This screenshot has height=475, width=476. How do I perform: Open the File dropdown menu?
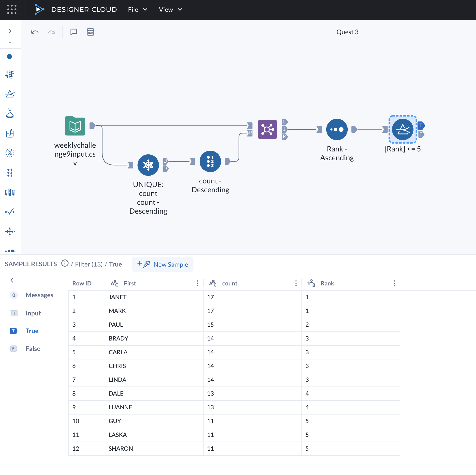[x=137, y=10]
